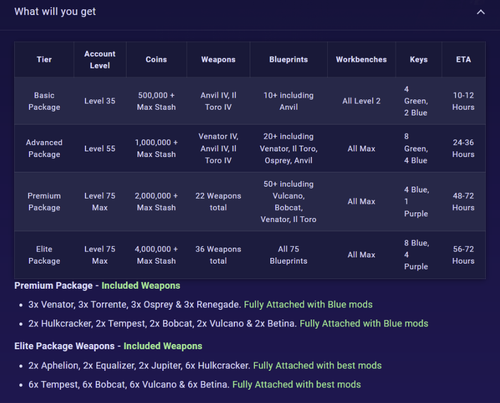Click Included Weapons beside Elite Package Weapons
Viewport: 500px width, 403px height.
coord(163,346)
